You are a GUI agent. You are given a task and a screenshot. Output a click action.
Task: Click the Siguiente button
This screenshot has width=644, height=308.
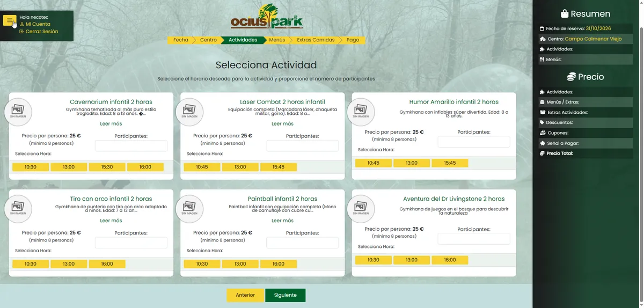pos(285,295)
